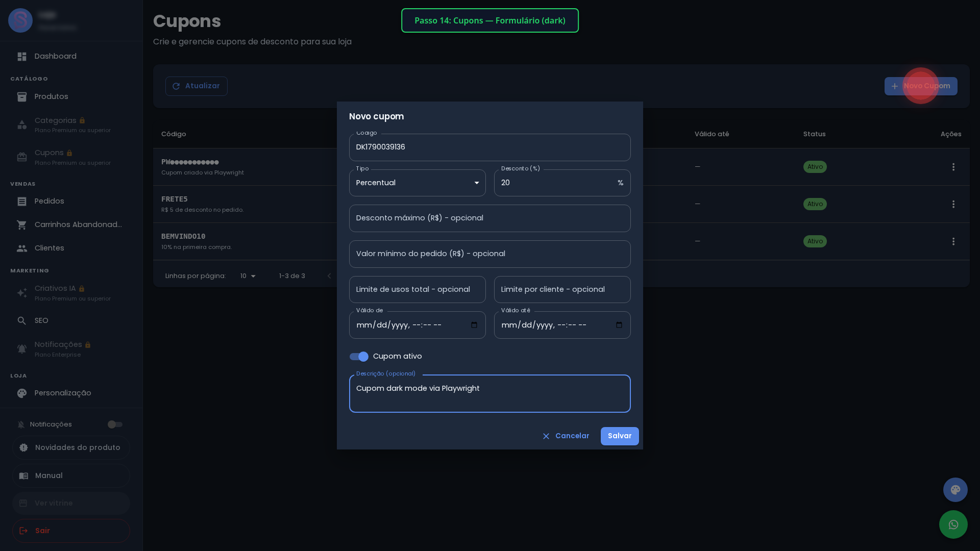Click the Desconto (%) field

562,183
